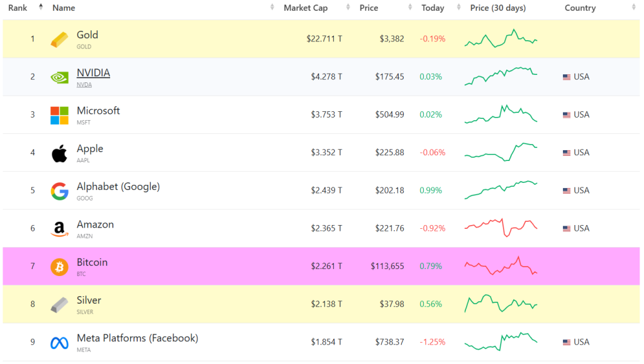Screen dimensions: 644x364
Task: Sort table by Name column arrows
Action: click(x=272, y=7)
